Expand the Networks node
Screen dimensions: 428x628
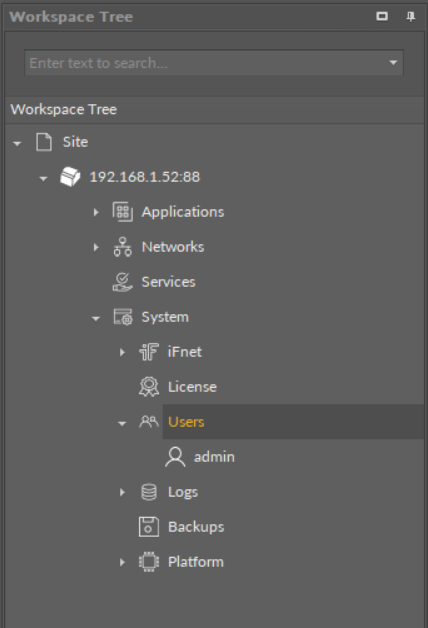[96, 247]
